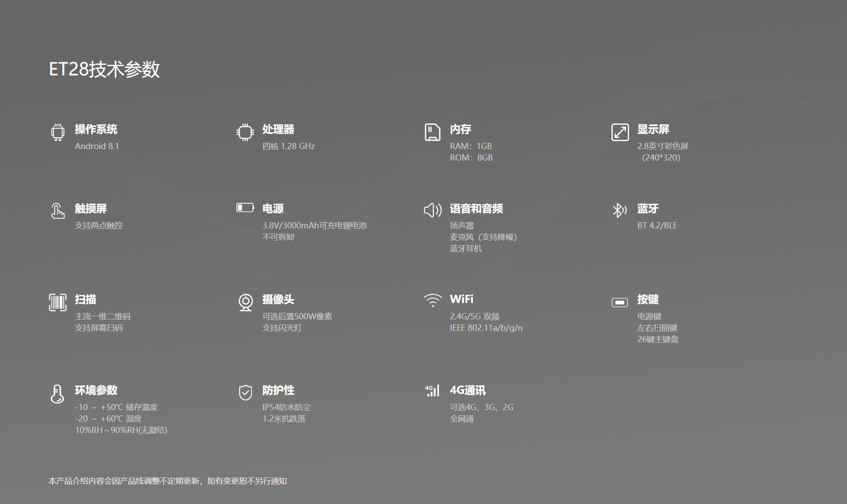This screenshot has height=504, width=847.
Task: Click the IP54防水防尘 line
Action: click(287, 407)
